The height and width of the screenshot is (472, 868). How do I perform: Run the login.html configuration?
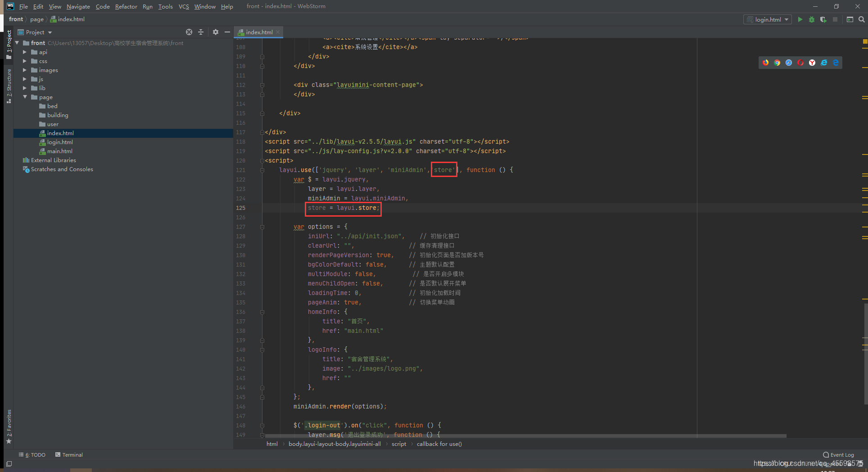[800, 19]
